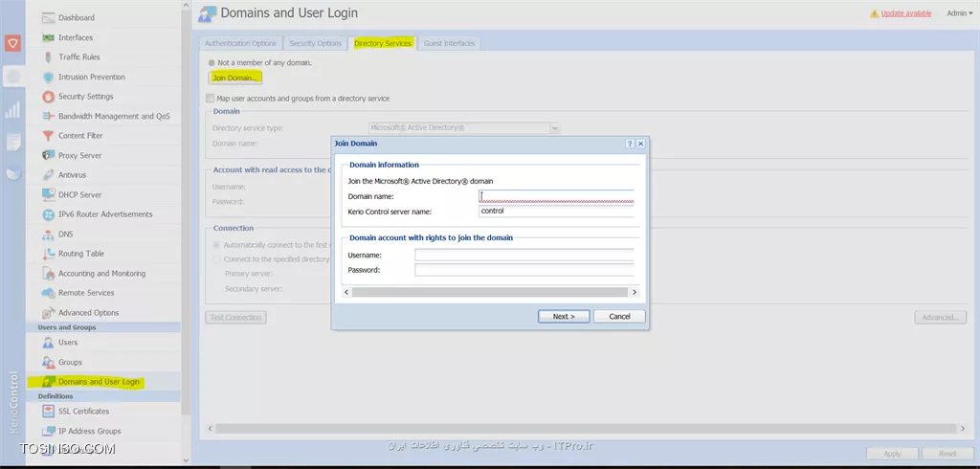Image resolution: width=980 pixels, height=469 pixels.
Task: Open Traffic Rules icon
Action: 49,56
